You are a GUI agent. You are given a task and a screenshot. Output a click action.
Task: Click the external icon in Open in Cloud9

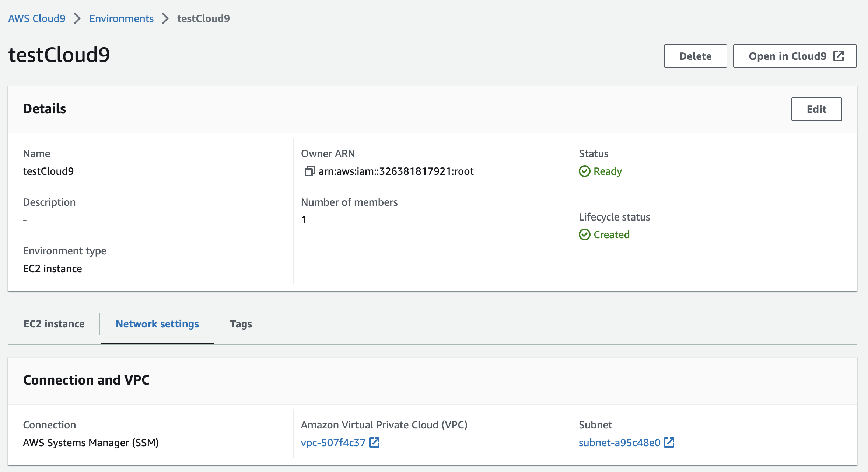tap(839, 56)
